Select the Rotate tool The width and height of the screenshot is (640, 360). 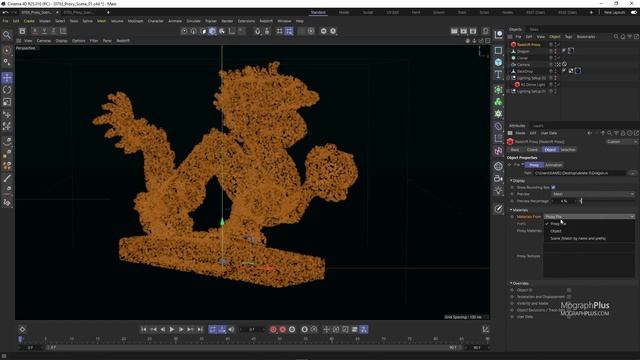(x=7, y=90)
